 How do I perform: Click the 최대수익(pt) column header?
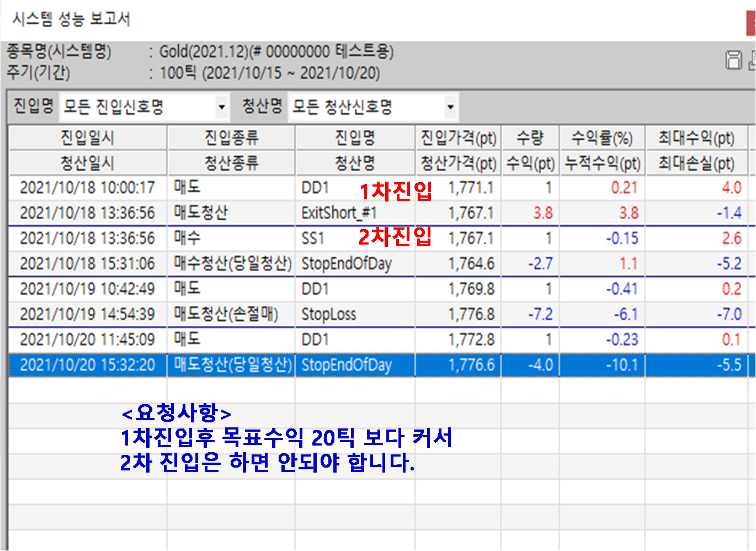coord(696,138)
